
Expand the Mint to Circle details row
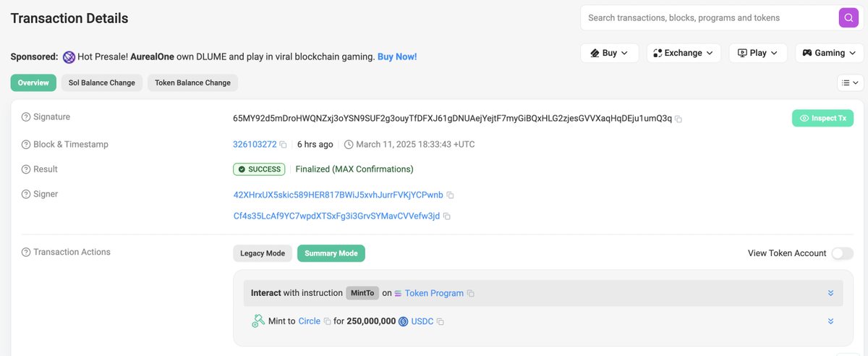(x=830, y=321)
